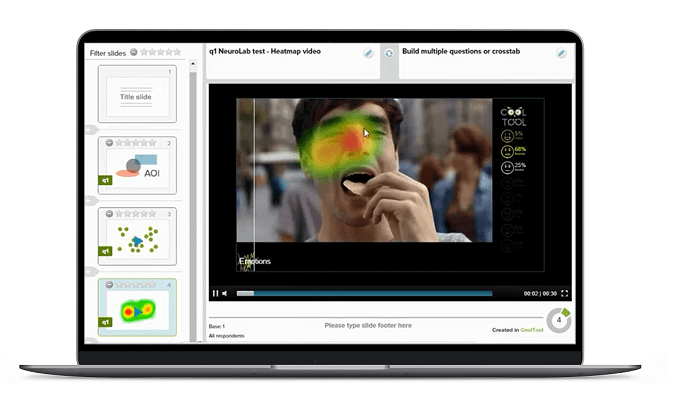Viewport: 674px width, 399px height.
Task: Click the q1 badge on slide 4
Action: pyautogui.click(x=105, y=322)
